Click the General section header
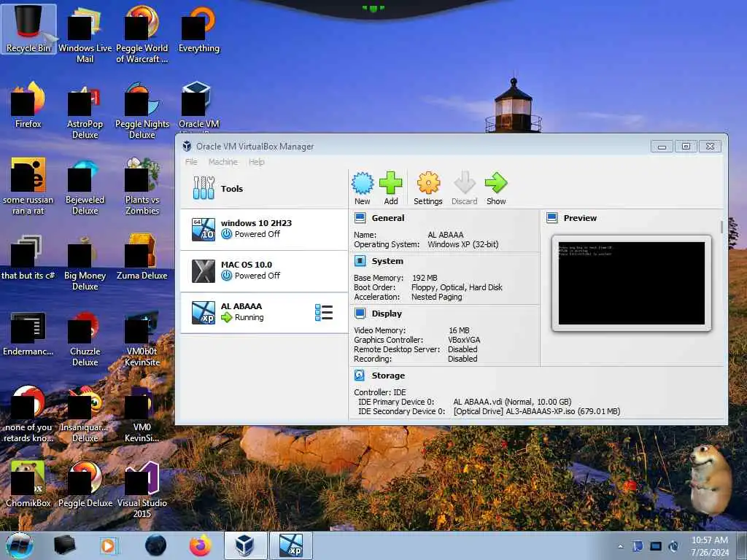 tap(388, 218)
